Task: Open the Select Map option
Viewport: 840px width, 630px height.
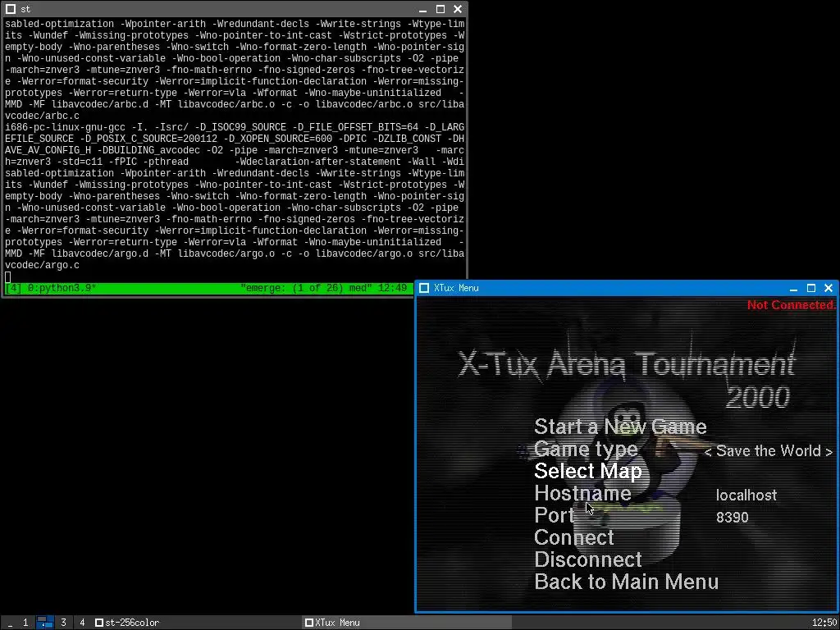Action: coord(587,471)
